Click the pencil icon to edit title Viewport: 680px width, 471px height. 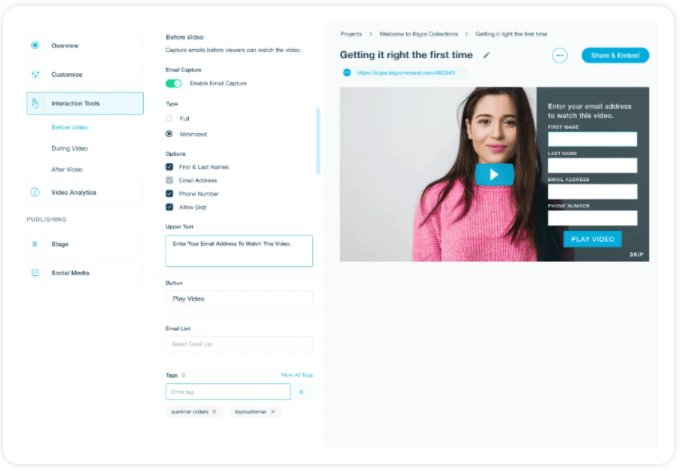coord(487,55)
